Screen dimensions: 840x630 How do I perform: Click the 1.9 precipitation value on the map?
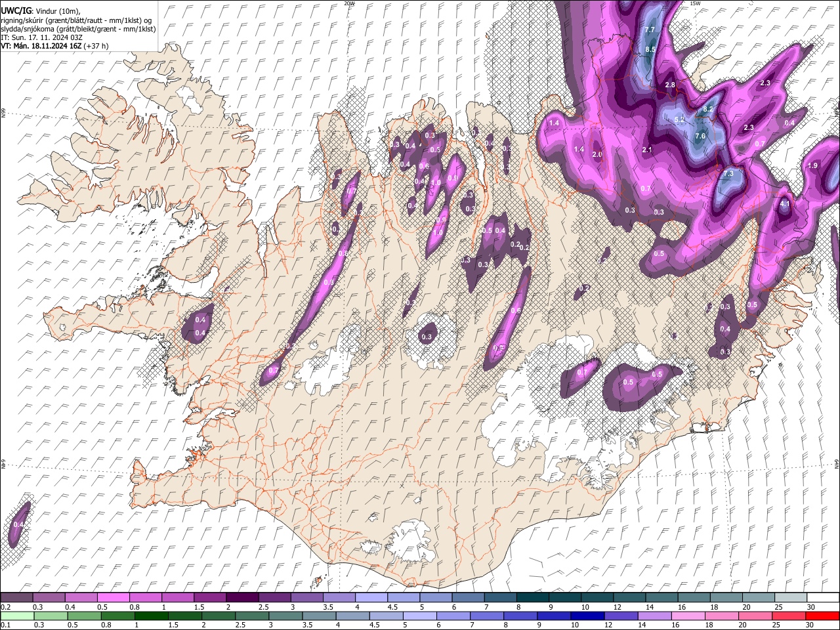(812, 165)
